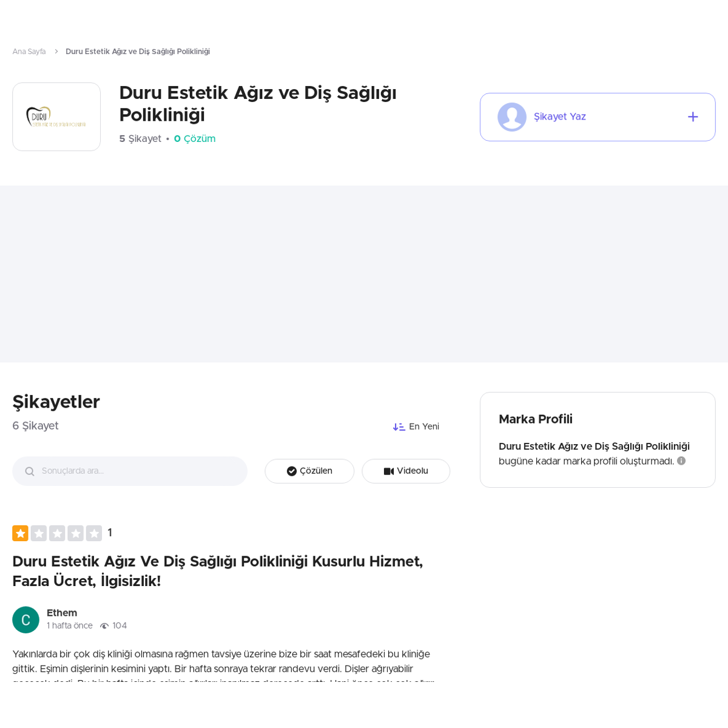
Task: Open the Ana Sayfa breadcrumb link
Action: coord(29,52)
